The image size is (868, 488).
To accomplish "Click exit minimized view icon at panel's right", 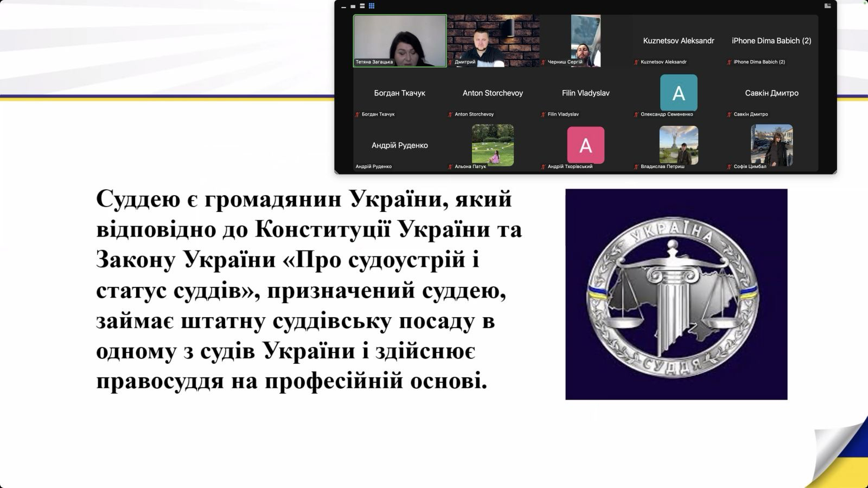I will pyautogui.click(x=827, y=6).
